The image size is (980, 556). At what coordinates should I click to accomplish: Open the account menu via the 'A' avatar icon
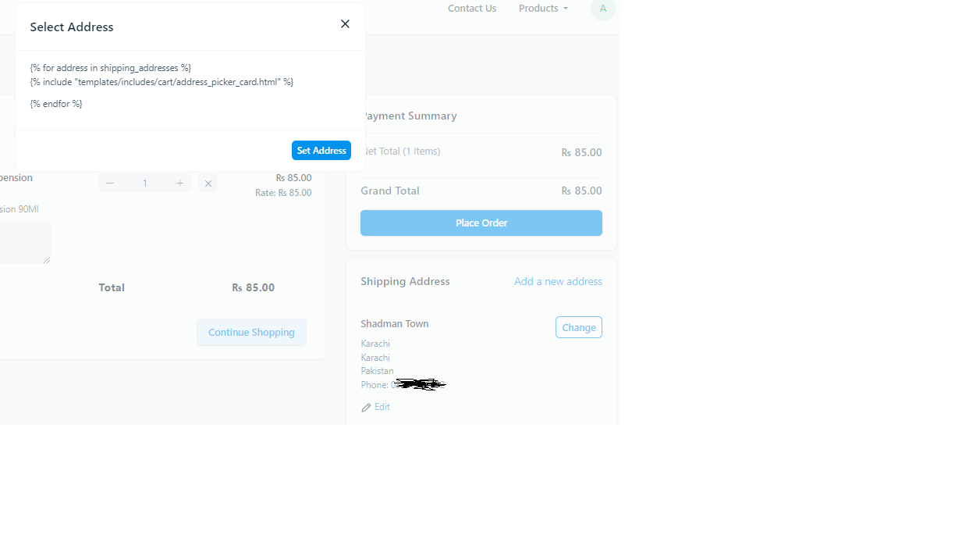point(602,9)
